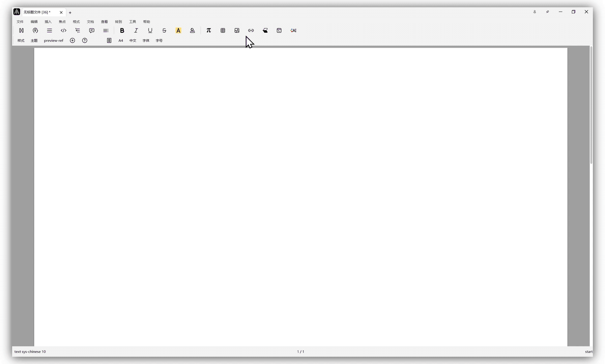Viewport: 605px width, 364px height.
Task: Click the speech bubble comment icon
Action: 92,30
